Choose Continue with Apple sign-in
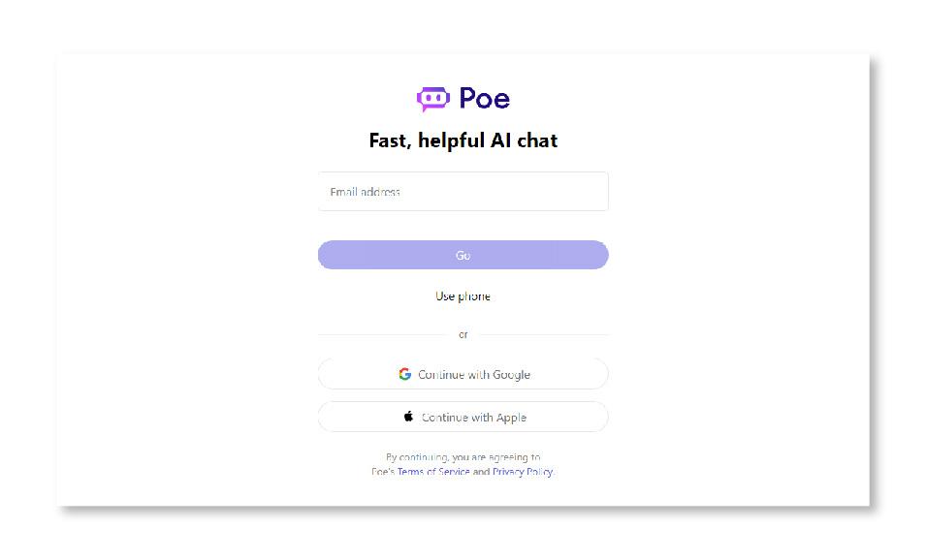The height and width of the screenshot is (560, 926). [x=463, y=418]
